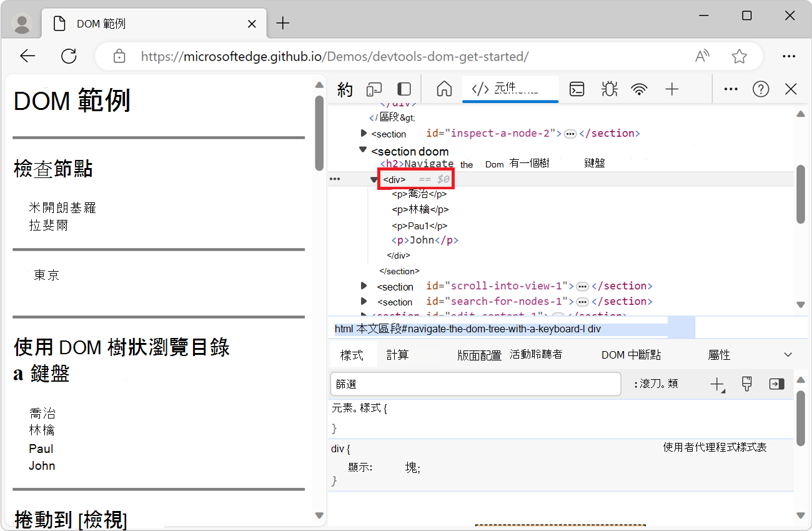Open a new browser tab
The image size is (812, 531).
283,24
